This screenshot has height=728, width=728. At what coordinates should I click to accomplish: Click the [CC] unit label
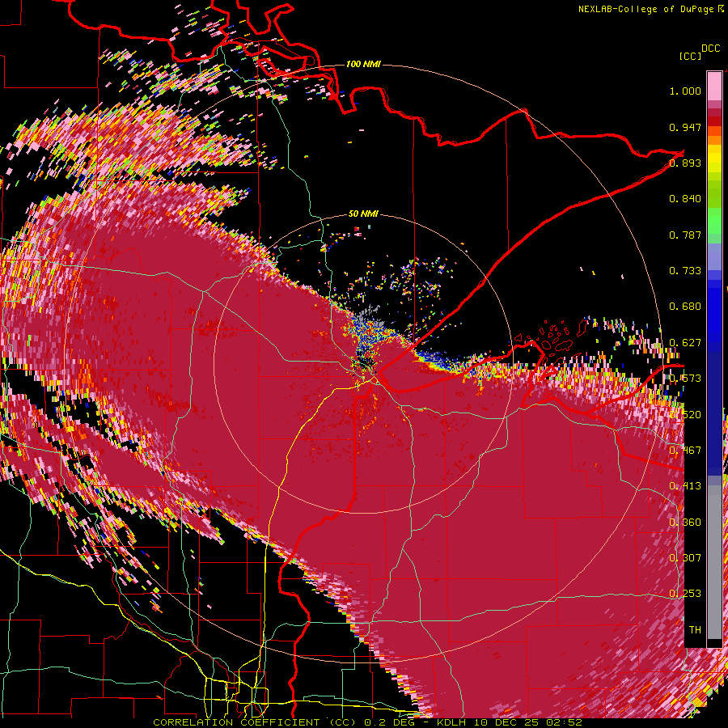690,56
